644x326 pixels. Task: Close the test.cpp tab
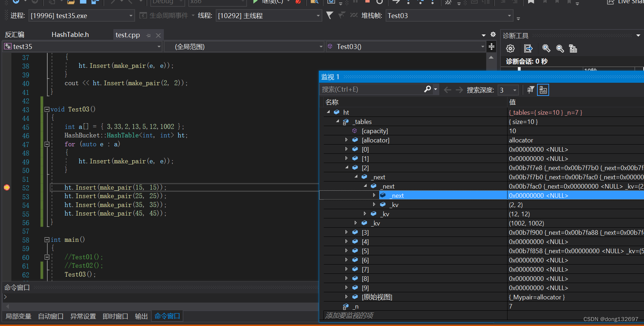(x=158, y=35)
